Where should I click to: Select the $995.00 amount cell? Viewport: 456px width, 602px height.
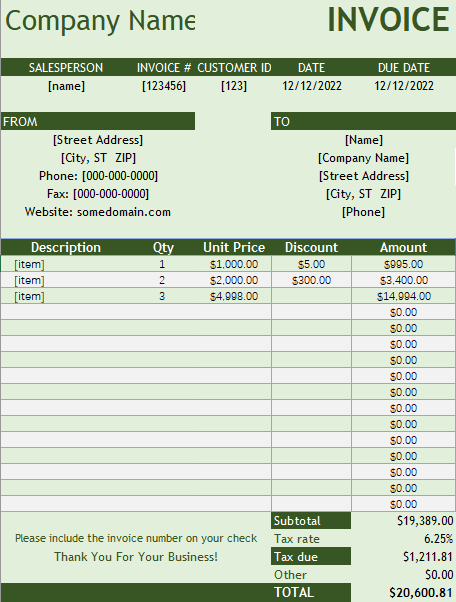coord(403,264)
